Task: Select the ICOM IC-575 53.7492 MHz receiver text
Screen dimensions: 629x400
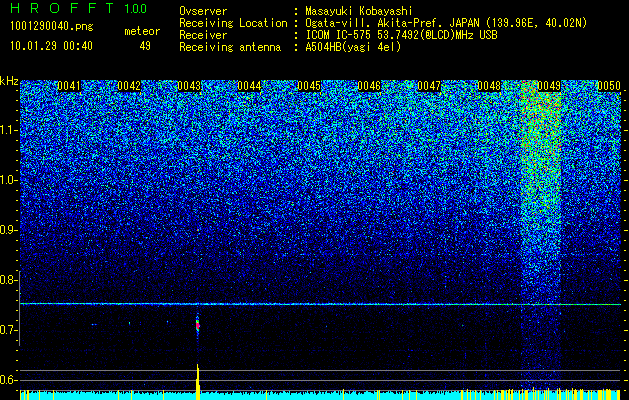Action: (x=401, y=35)
